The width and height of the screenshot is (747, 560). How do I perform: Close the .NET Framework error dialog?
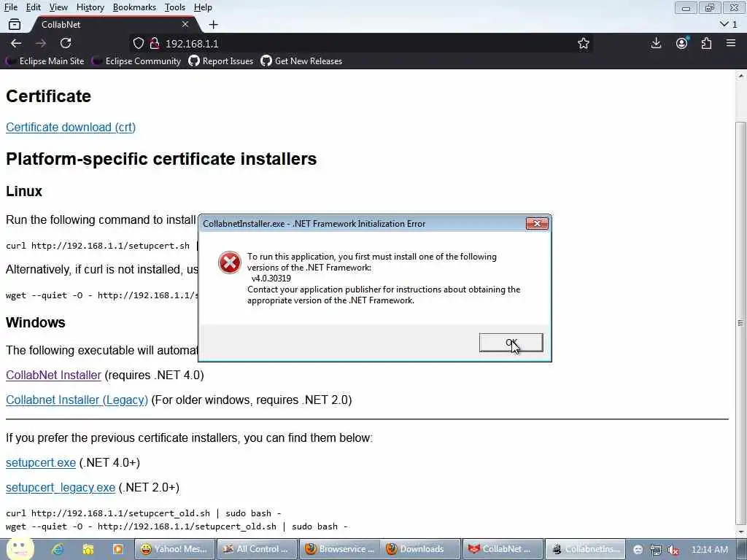tap(537, 223)
